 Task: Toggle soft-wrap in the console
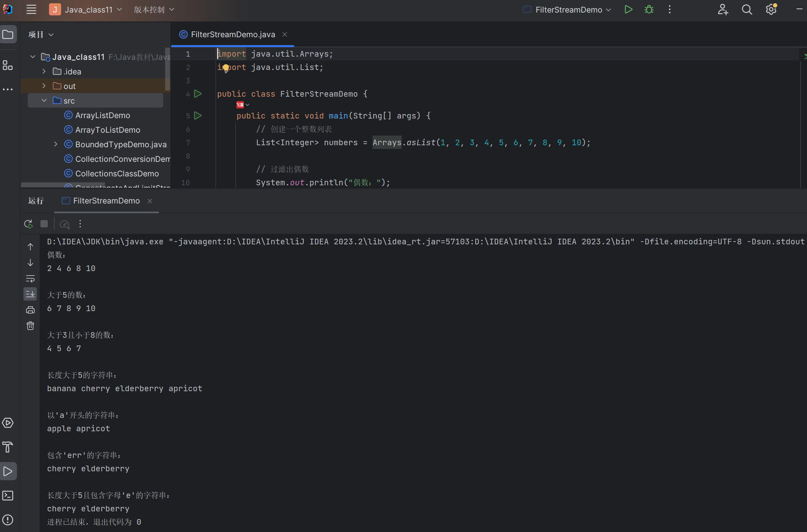click(30, 278)
